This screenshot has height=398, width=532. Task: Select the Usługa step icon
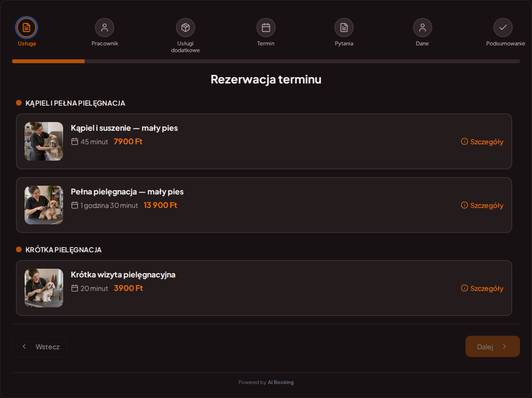tap(27, 27)
